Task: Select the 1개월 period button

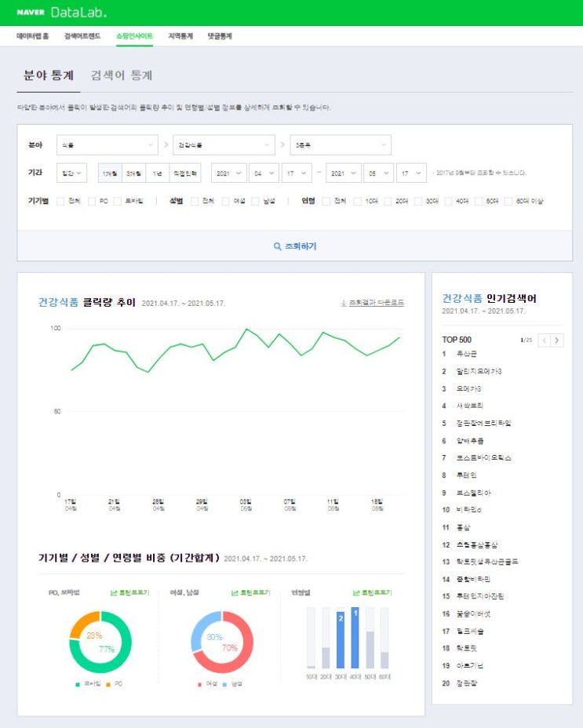Action: [110, 173]
